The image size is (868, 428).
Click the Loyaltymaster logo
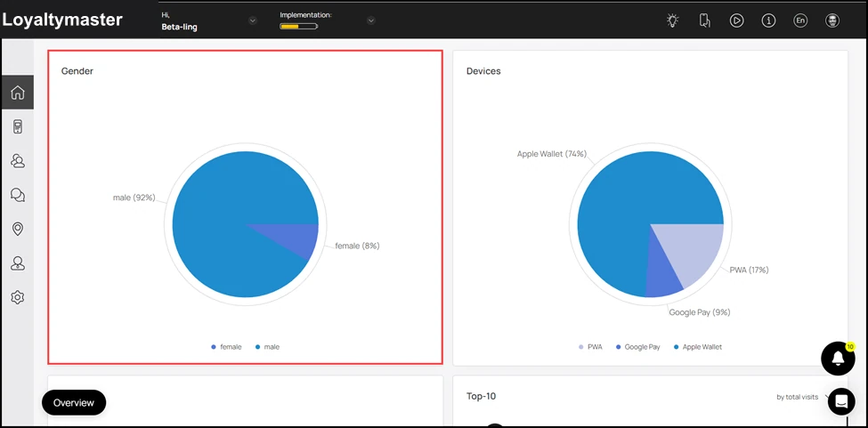coord(62,20)
